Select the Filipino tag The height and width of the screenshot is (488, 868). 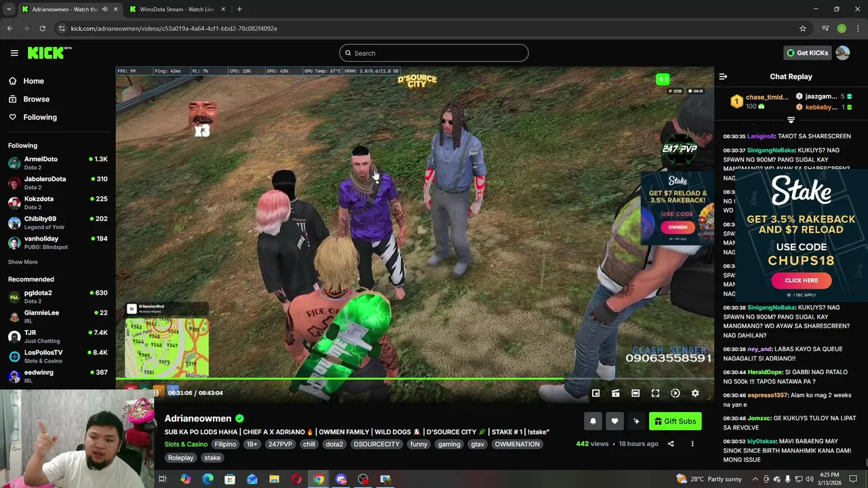(225, 444)
